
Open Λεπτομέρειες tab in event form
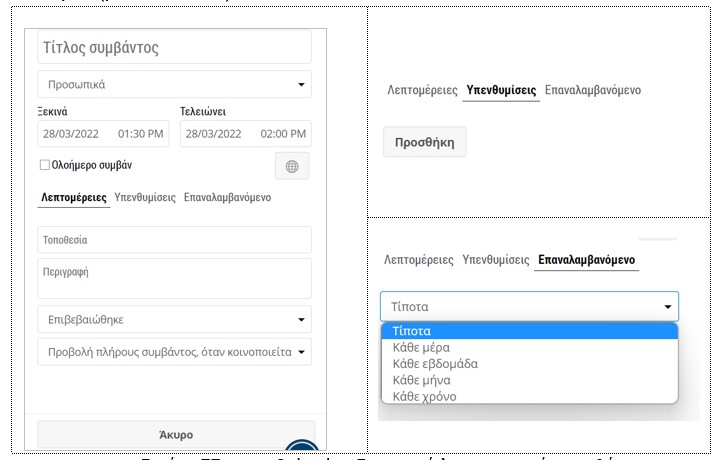[x=74, y=198]
